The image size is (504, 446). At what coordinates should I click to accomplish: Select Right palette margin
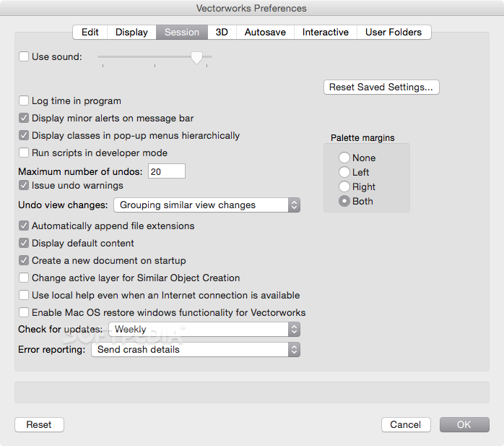point(344,186)
